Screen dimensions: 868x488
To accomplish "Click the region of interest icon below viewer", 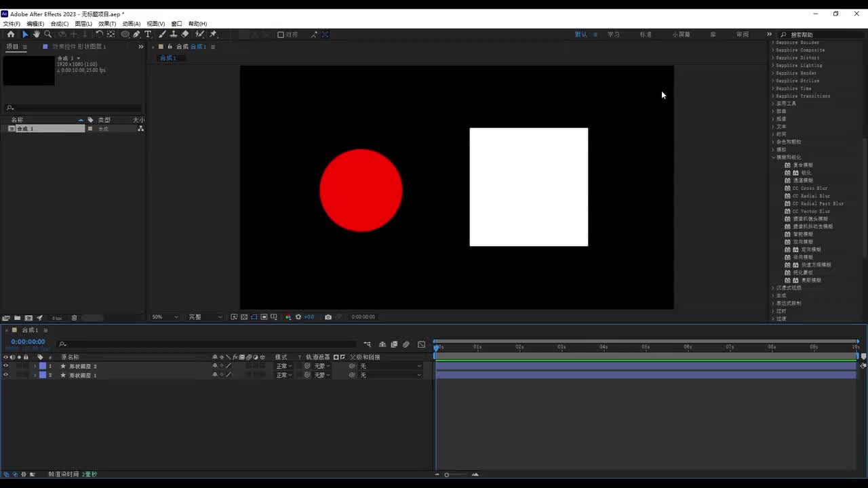I will (x=264, y=317).
